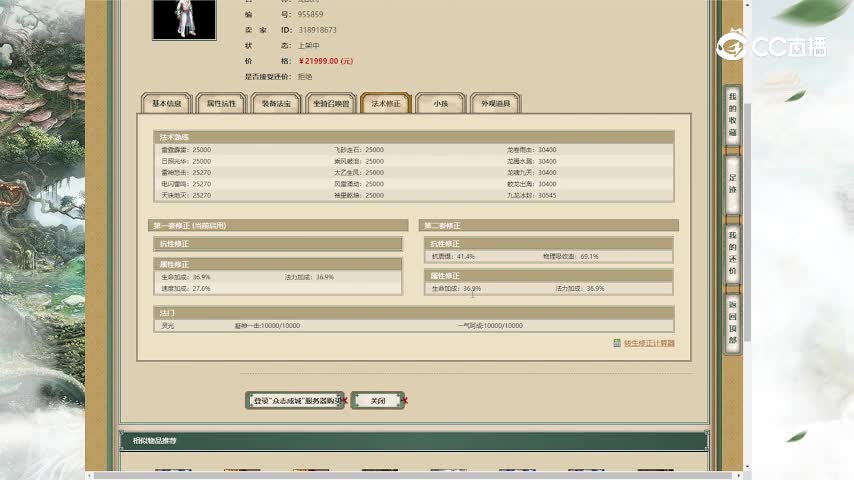Switch to the 小孩 tab
This screenshot has width=854, height=480.
pyautogui.click(x=440, y=103)
